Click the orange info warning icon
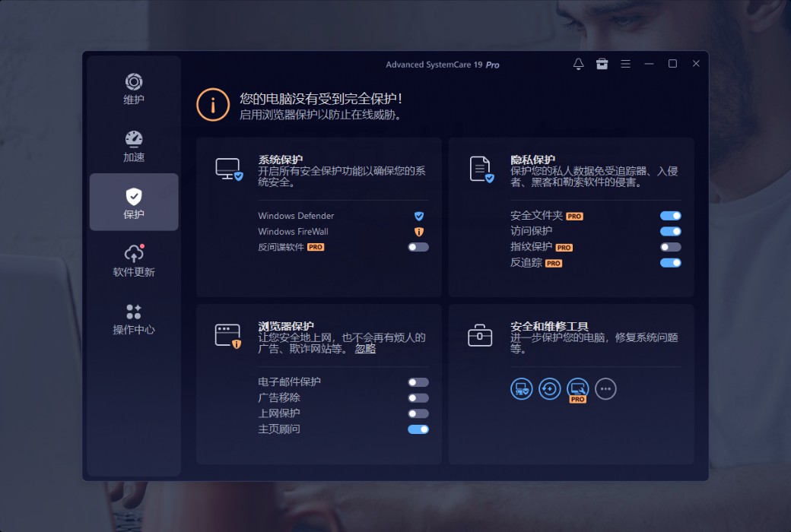Image resolution: width=791 pixels, height=532 pixels. [213, 105]
